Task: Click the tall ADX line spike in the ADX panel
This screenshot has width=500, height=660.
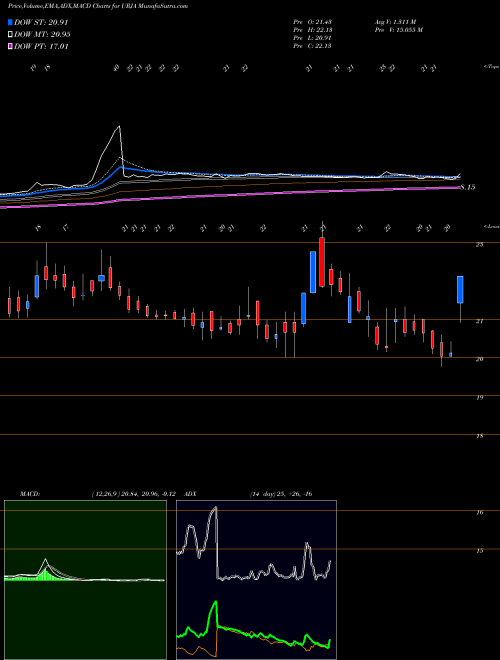Action: tap(216, 543)
